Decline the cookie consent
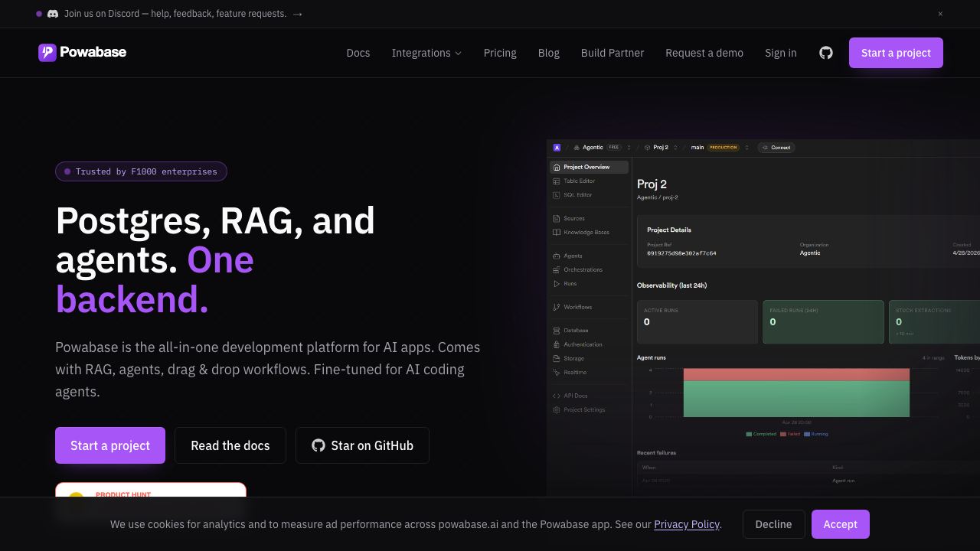This screenshot has width=980, height=551. click(773, 524)
